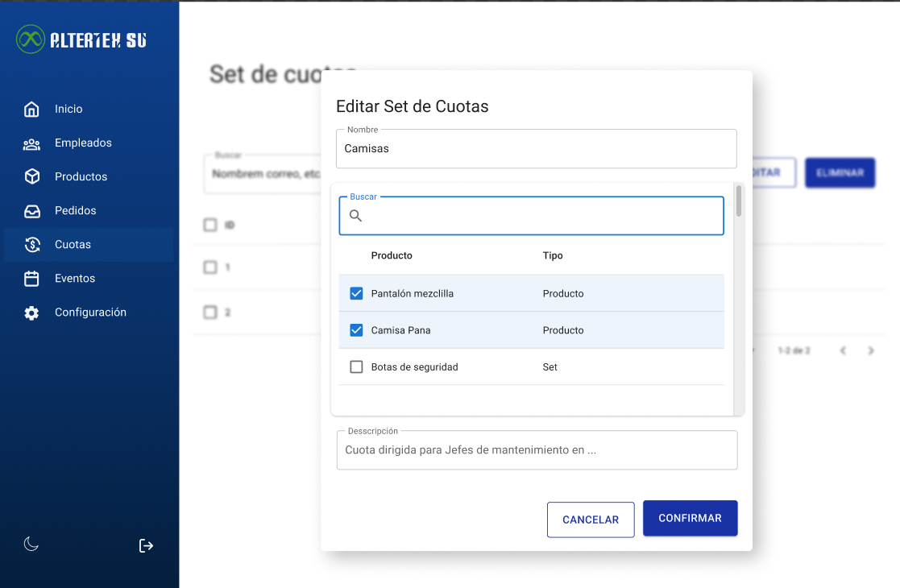
Task: Click the Altertex SU logo
Action: [81, 39]
